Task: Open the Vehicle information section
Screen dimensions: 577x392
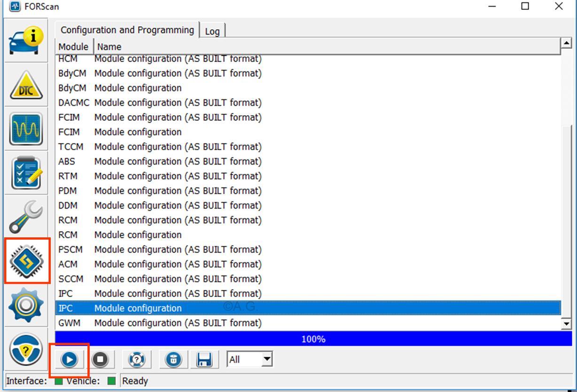Action: [26, 40]
